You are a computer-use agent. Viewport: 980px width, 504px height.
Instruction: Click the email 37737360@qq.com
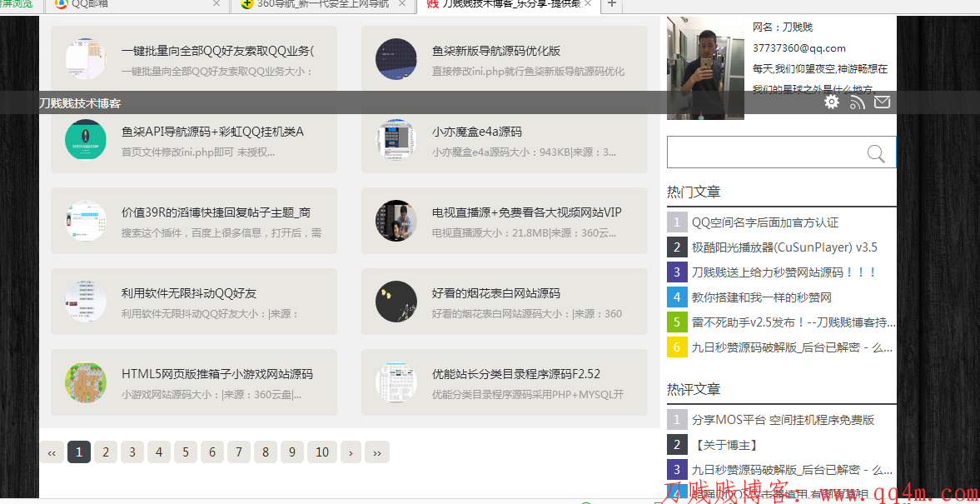pos(798,48)
